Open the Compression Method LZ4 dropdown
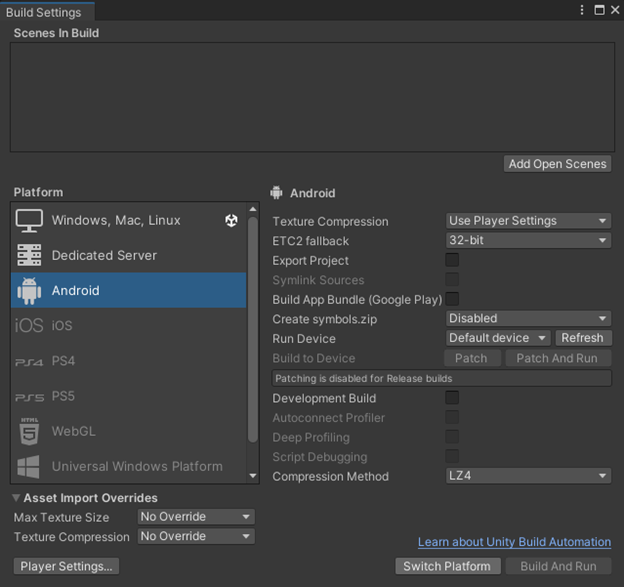The width and height of the screenshot is (624, 587). (x=528, y=476)
